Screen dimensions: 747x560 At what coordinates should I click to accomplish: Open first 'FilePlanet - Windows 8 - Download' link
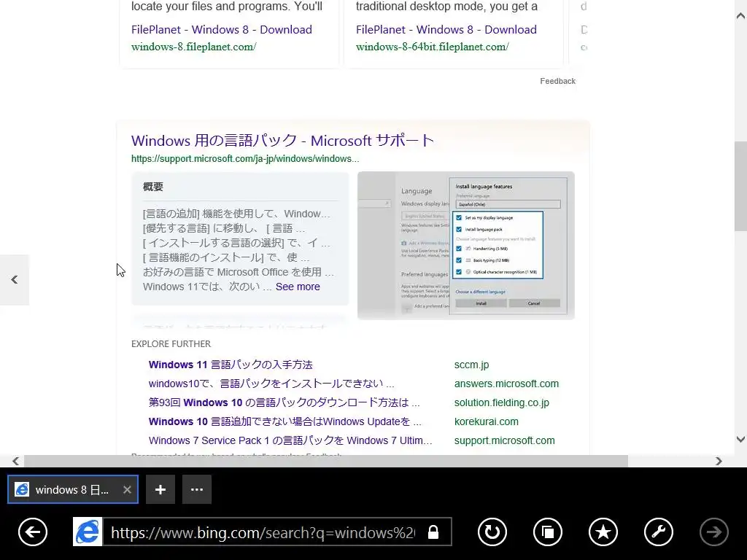coord(222,29)
